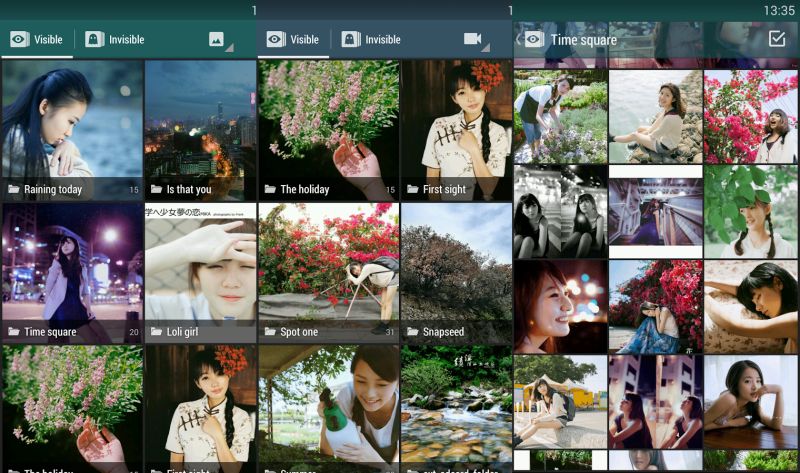800x473 pixels.
Task: Switch to the Invisible tab label in the photo gallery
Action: point(127,39)
